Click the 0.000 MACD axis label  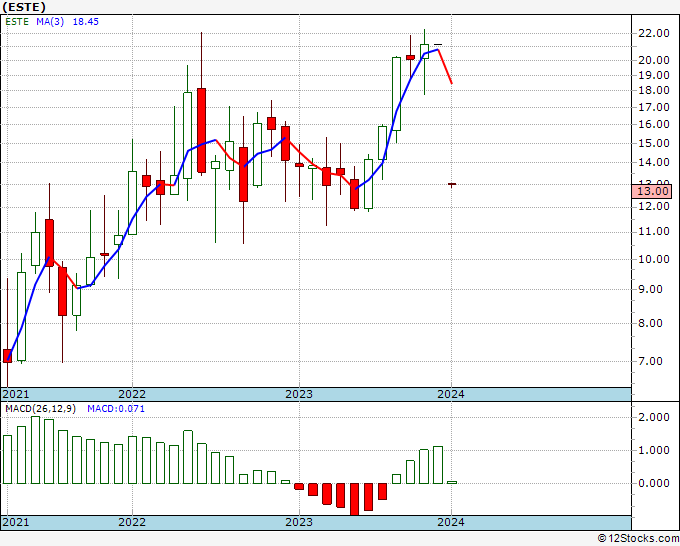click(x=654, y=484)
